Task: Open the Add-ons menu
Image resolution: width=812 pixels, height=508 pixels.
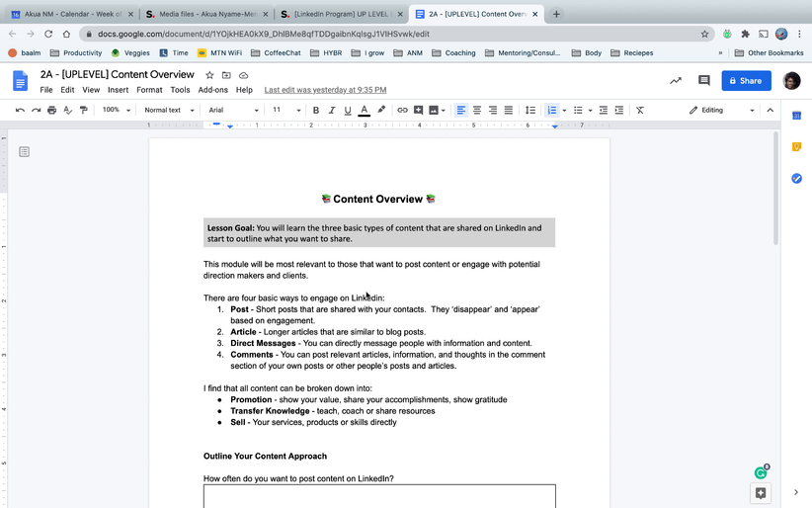Action: (212, 90)
